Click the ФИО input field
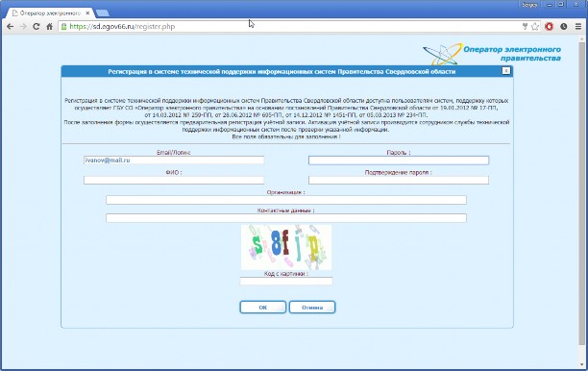This screenshot has width=588, height=371. (174, 180)
